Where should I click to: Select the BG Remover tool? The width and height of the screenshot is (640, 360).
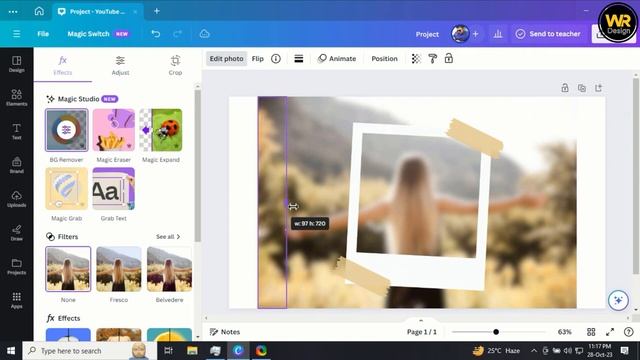(66, 130)
